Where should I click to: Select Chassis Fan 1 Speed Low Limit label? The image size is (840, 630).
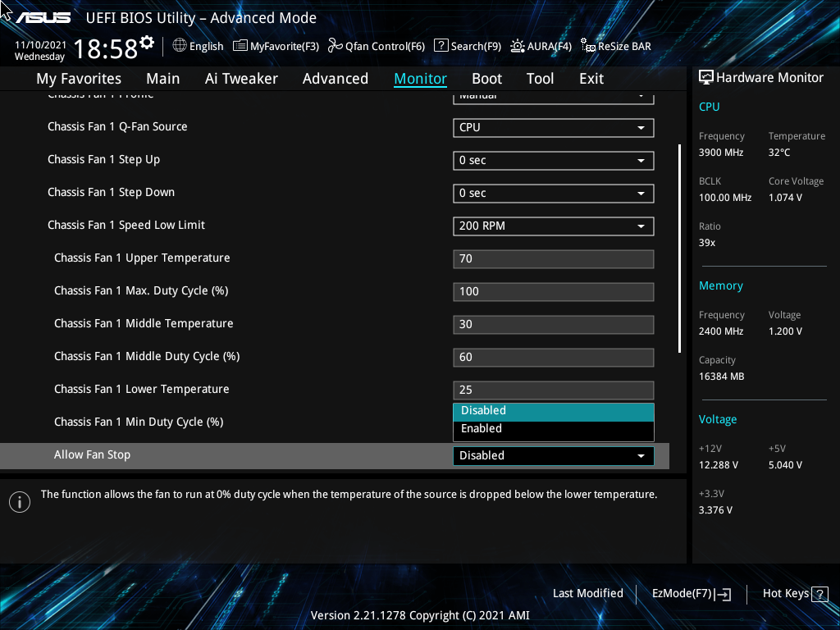pyautogui.click(x=126, y=225)
